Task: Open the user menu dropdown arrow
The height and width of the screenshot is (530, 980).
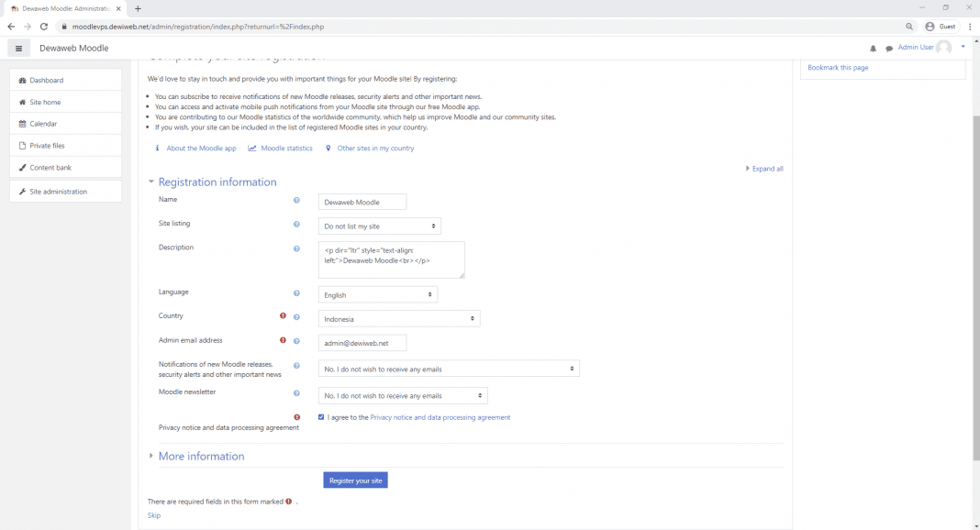Action: click(963, 47)
